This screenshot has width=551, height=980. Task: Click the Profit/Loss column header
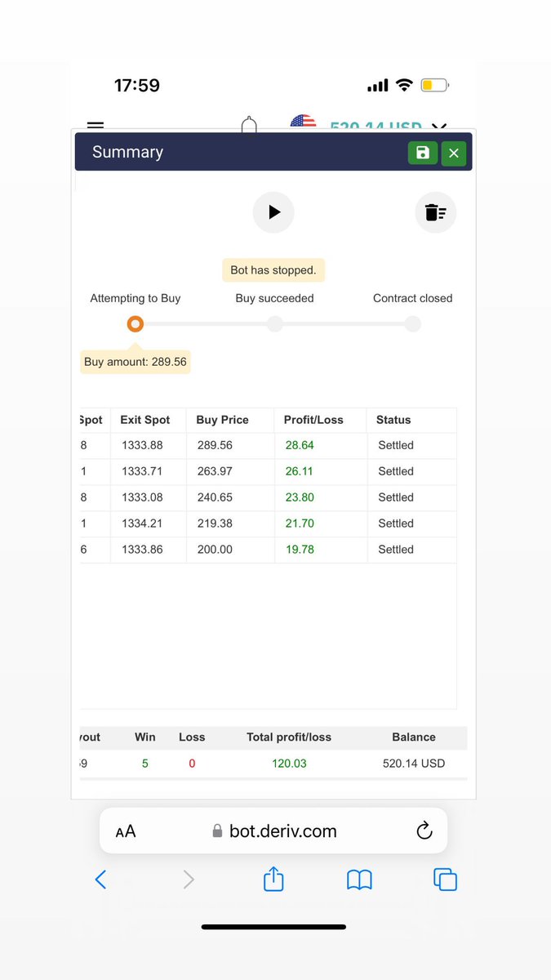click(313, 420)
